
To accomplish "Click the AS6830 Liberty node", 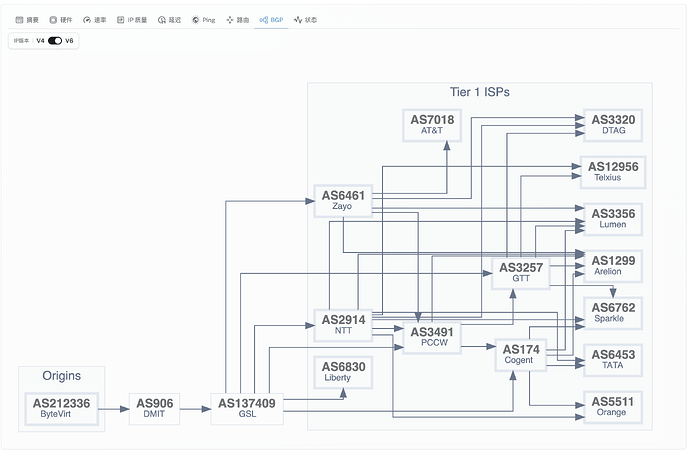I will point(343,372).
